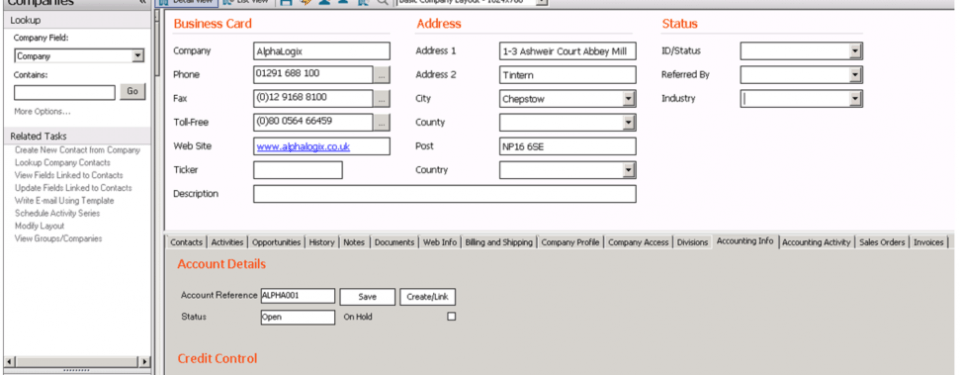960x375 pixels.
Task: Click the Phone number field
Action: (x=313, y=75)
